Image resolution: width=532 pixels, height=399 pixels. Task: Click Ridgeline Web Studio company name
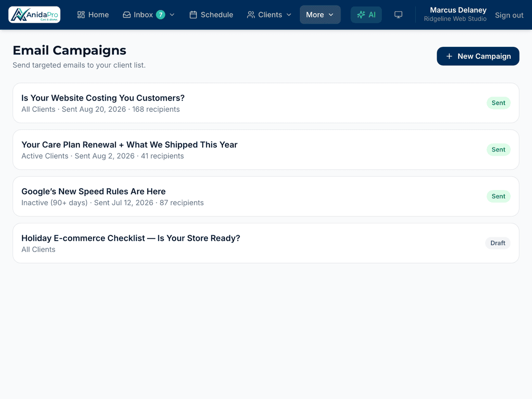[x=455, y=19]
